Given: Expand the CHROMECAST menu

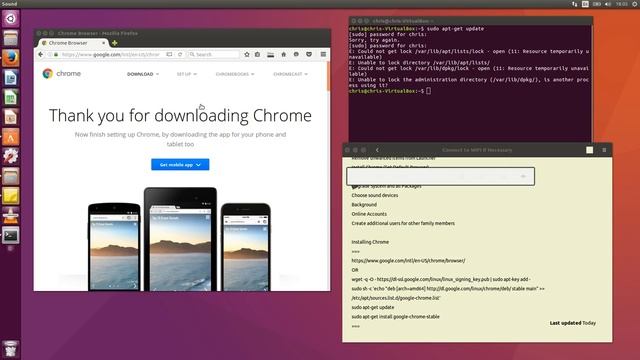Looking at the screenshot, I should [x=290, y=74].
